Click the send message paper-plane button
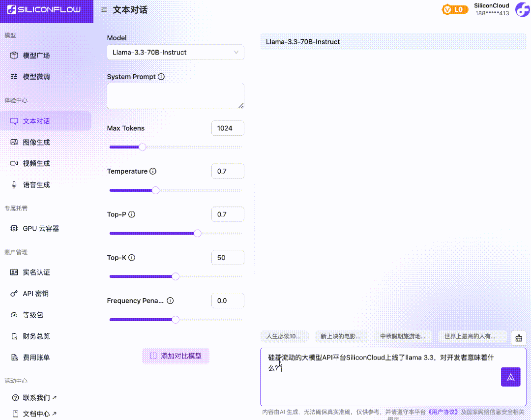 tap(510, 377)
